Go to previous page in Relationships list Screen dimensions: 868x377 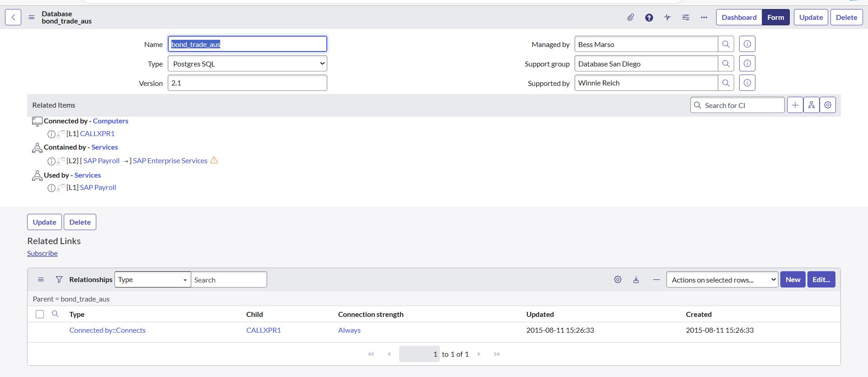[x=389, y=354]
